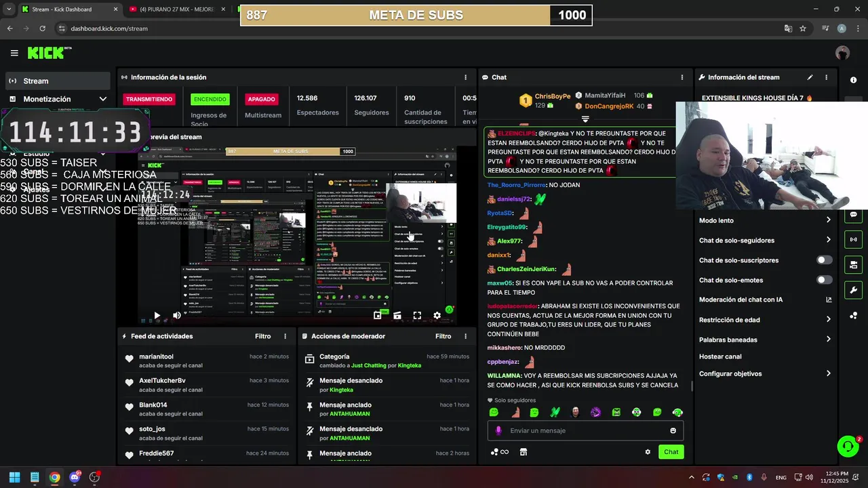The width and height of the screenshot is (868, 488).
Task: Enable theater mode in stream preview
Action: pos(397,315)
